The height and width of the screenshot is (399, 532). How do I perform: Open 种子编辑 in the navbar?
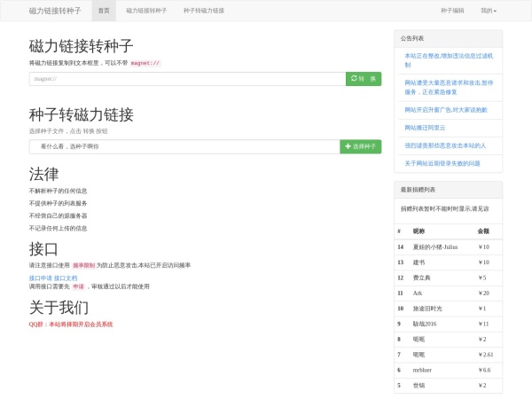(452, 11)
